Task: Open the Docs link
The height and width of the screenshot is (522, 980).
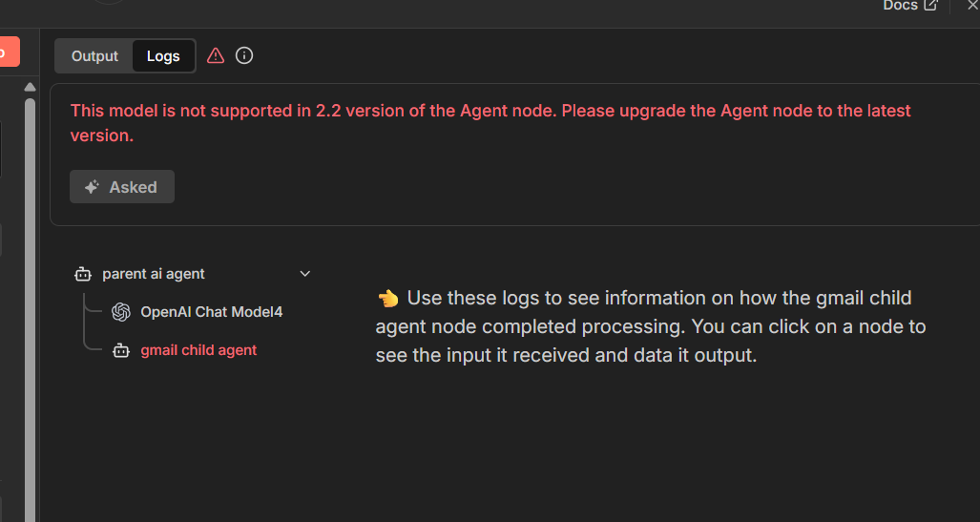Action: (x=900, y=6)
